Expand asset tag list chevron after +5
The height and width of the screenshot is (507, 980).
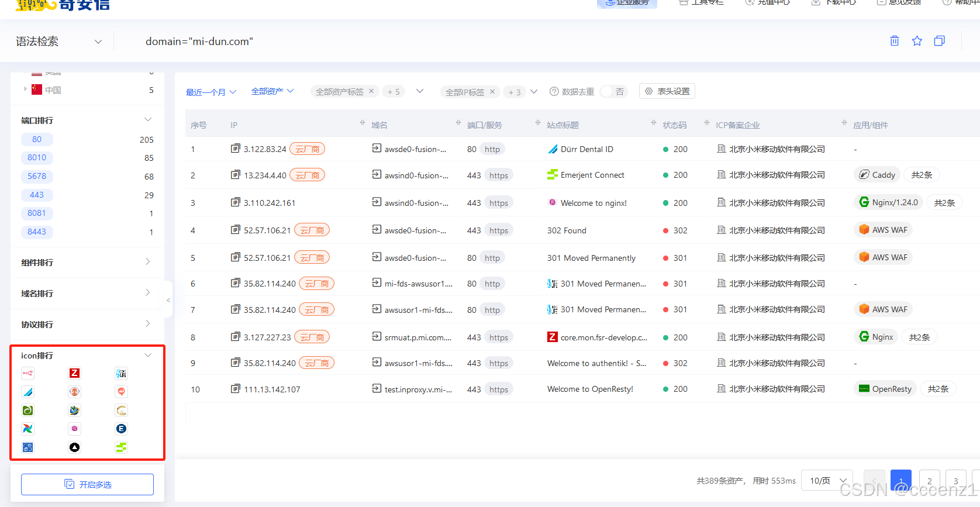[x=420, y=91]
